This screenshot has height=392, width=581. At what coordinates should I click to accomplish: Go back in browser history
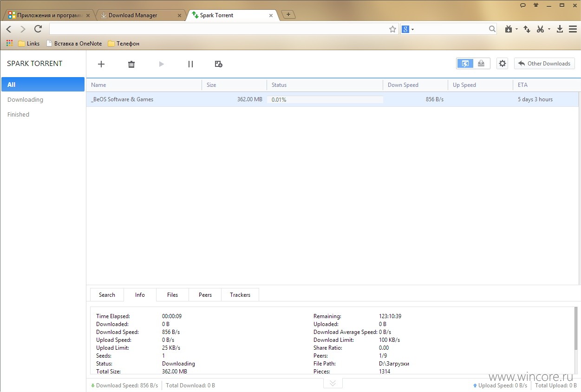pos(9,29)
